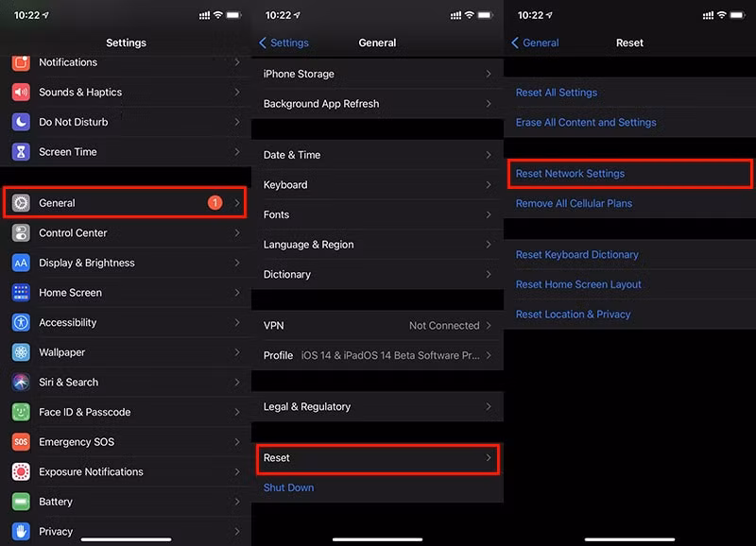Tap the red badge on General row
The height and width of the screenshot is (546, 756).
[x=215, y=203]
